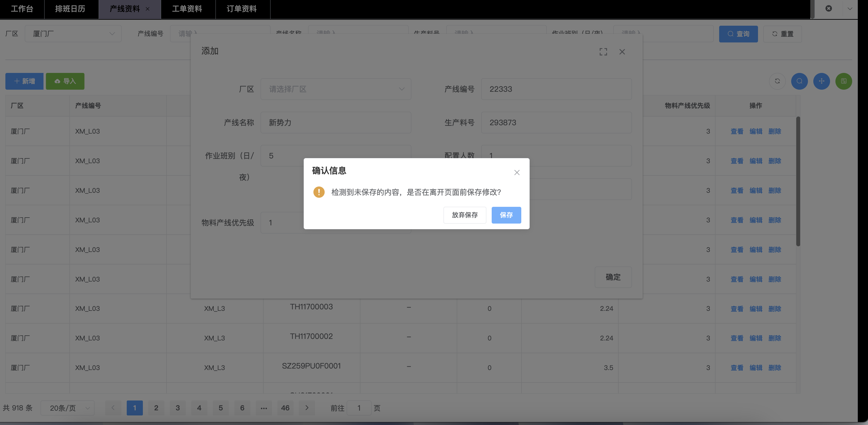Close the 添加 dialog with X icon

tap(622, 52)
